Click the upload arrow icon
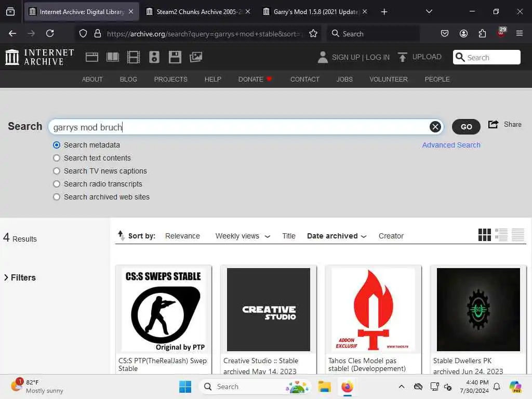The width and height of the screenshot is (532, 399). click(x=403, y=57)
